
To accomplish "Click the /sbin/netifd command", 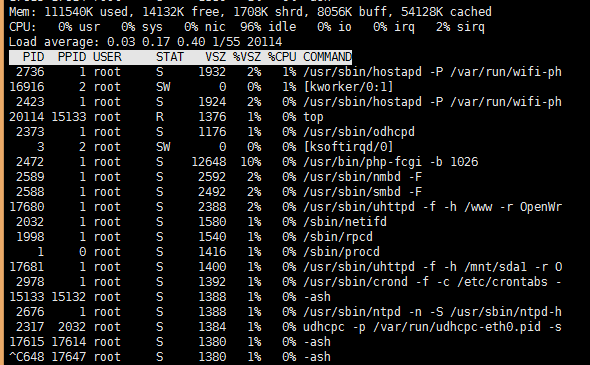I will pyautogui.click(x=345, y=222).
